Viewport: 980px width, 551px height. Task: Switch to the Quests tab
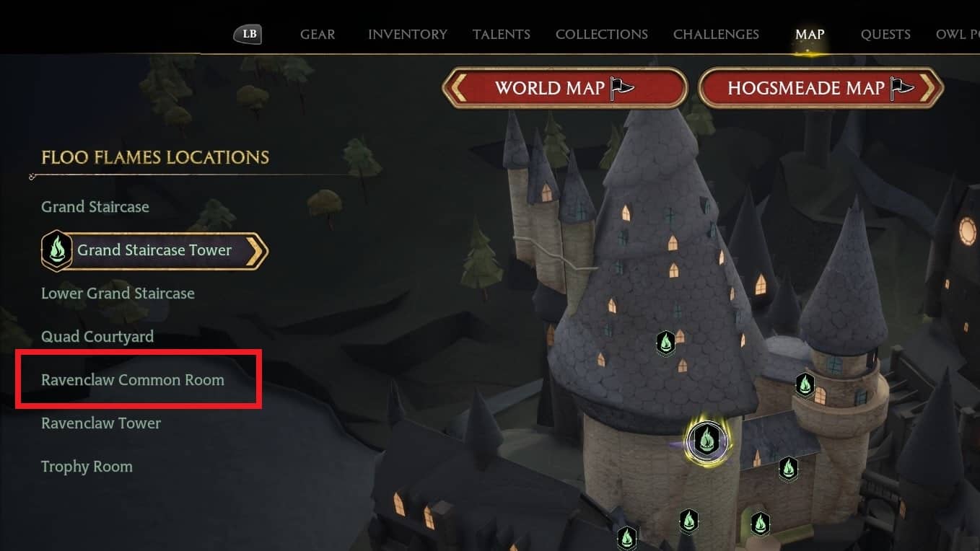[x=885, y=34]
